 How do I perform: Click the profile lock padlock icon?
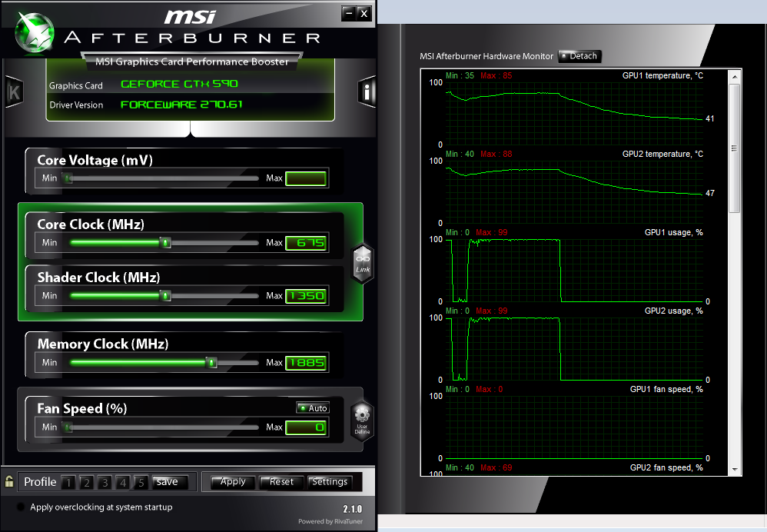pyautogui.click(x=9, y=481)
